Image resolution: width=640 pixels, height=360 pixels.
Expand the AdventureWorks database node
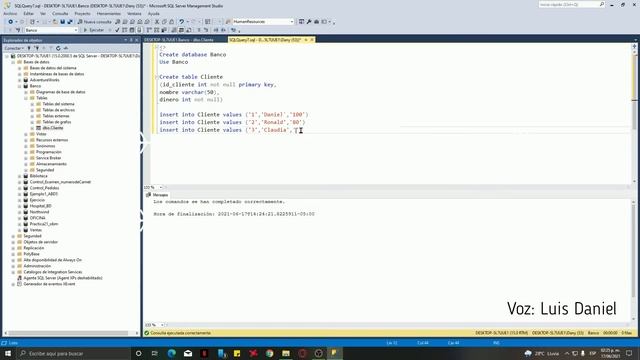[20, 80]
